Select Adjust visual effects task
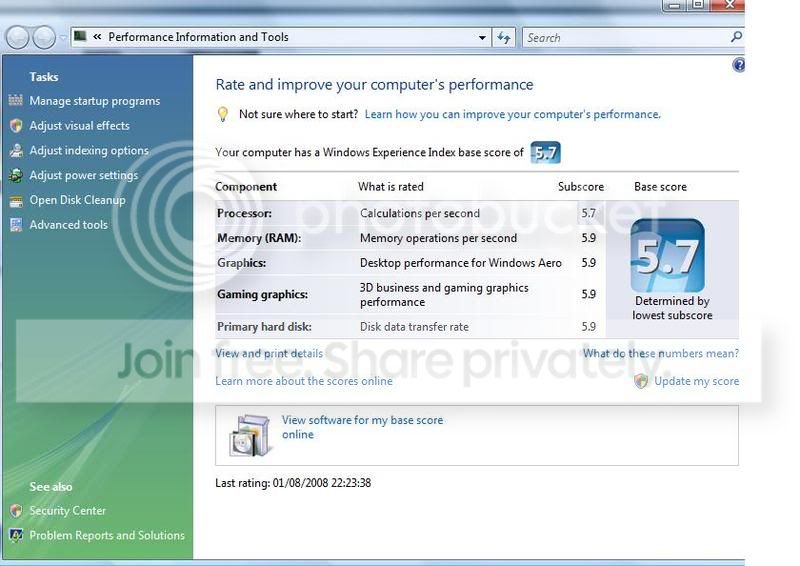800x566 pixels. (79, 126)
